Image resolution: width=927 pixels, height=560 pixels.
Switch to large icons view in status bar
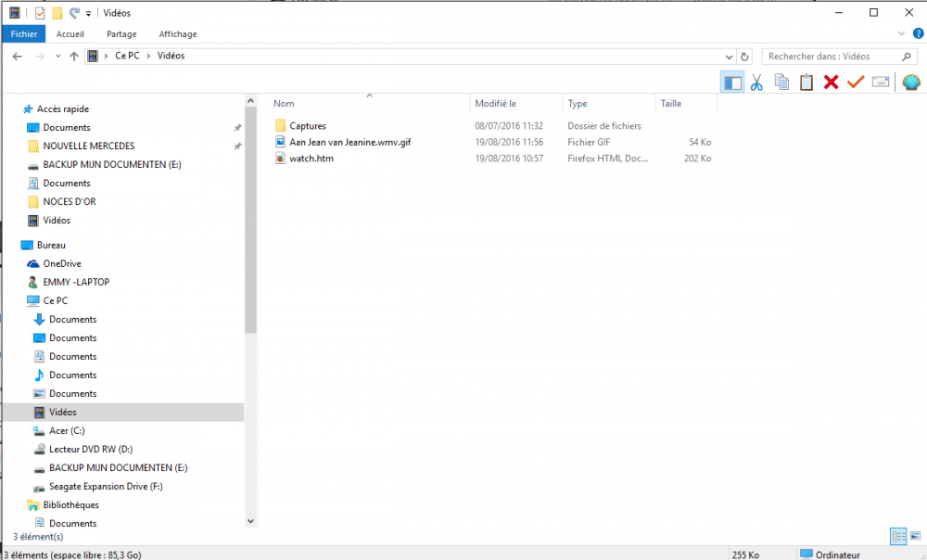pyautogui.click(x=915, y=536)
